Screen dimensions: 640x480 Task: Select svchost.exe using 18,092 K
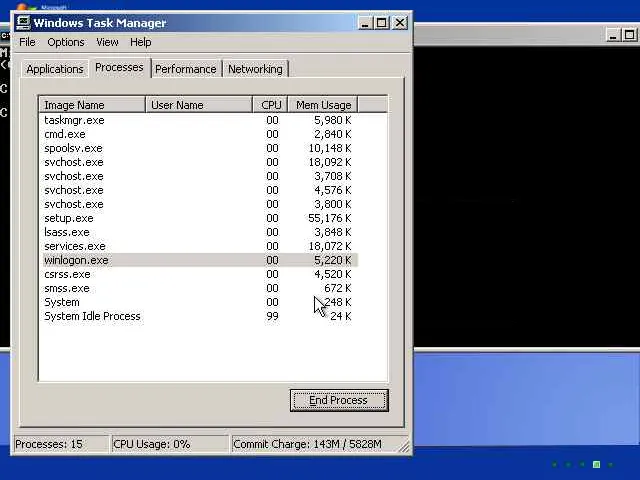click(x=200, y=162)
